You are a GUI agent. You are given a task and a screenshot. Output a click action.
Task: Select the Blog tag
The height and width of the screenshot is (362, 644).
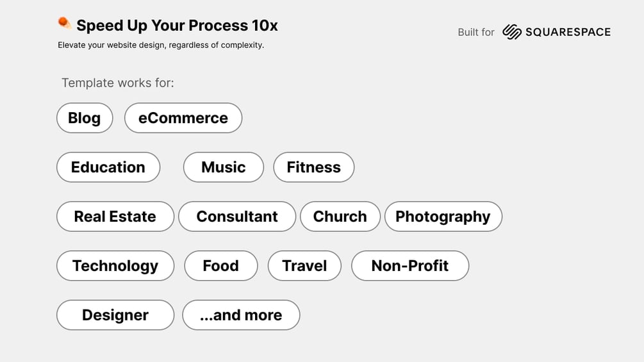pyautogui.click(x=85, y=118)
